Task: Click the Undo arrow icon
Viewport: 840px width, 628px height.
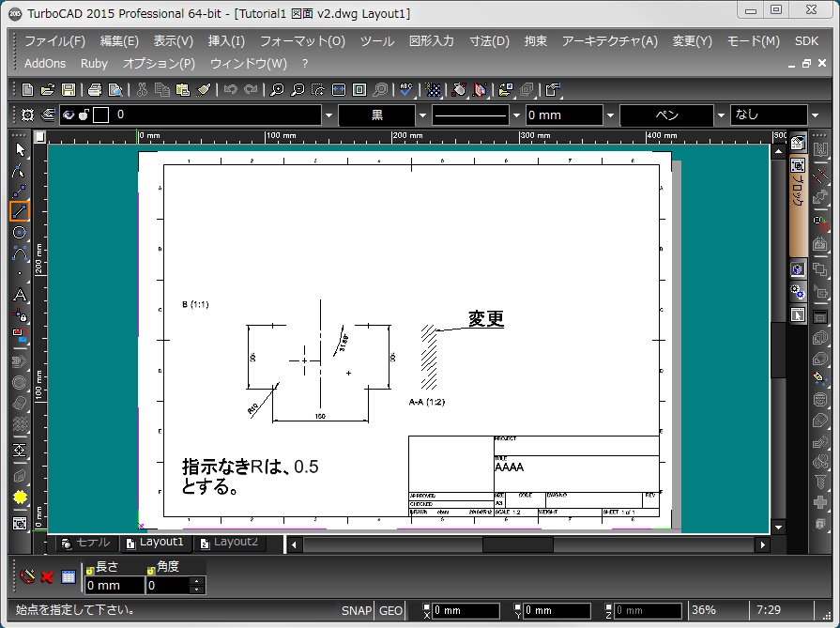Action: (x=230, y=90)
